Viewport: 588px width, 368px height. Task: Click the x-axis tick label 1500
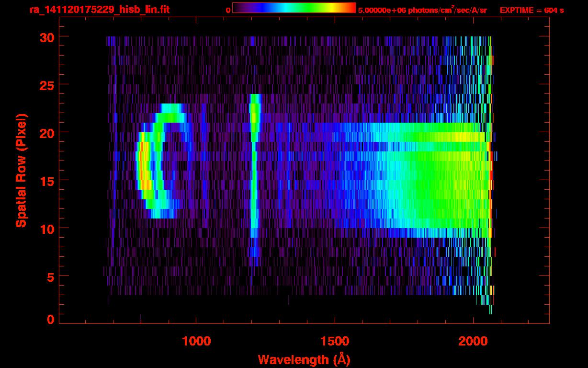335,341
